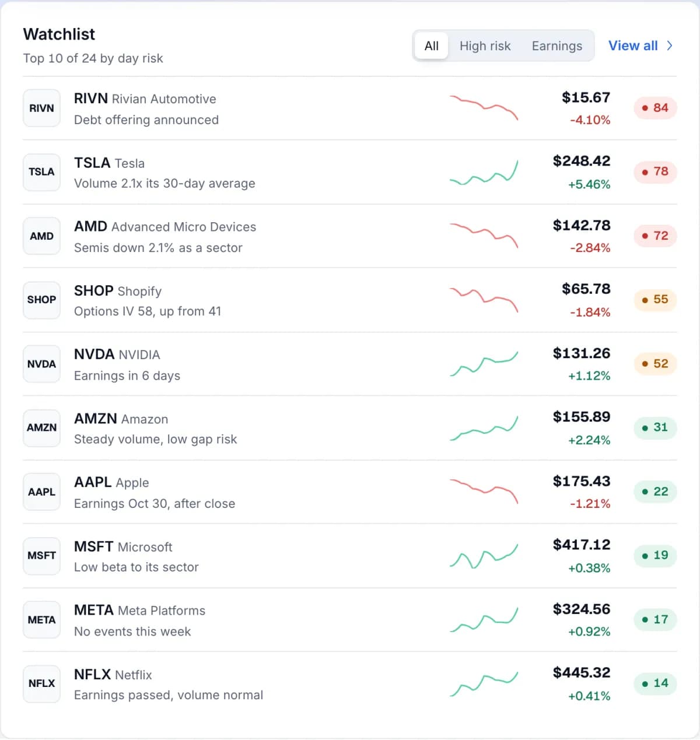Expand list using View all chevron
The width and height of the screenshot is (700, 740).
coord(670,45)
